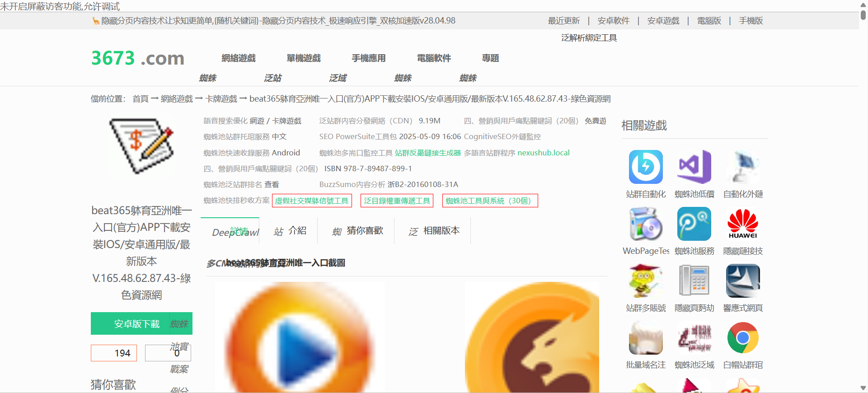Click the 虛假社交媒體信號工具 red-bordered tag
This screenshot has width=868, height=393.
point(312,201)
